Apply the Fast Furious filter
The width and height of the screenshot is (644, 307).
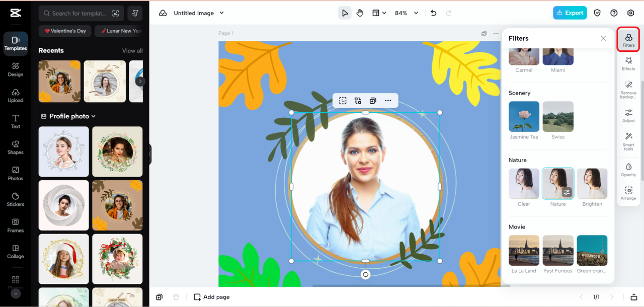pyautogui.click(x=558, y=251)
